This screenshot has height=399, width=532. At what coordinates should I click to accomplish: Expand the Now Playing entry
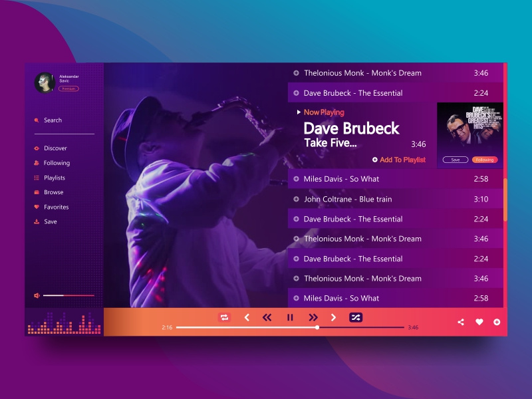pos(299,112)
